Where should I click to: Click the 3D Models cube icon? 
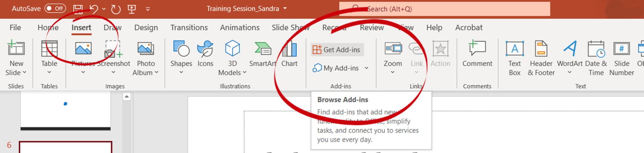point(232,49)
